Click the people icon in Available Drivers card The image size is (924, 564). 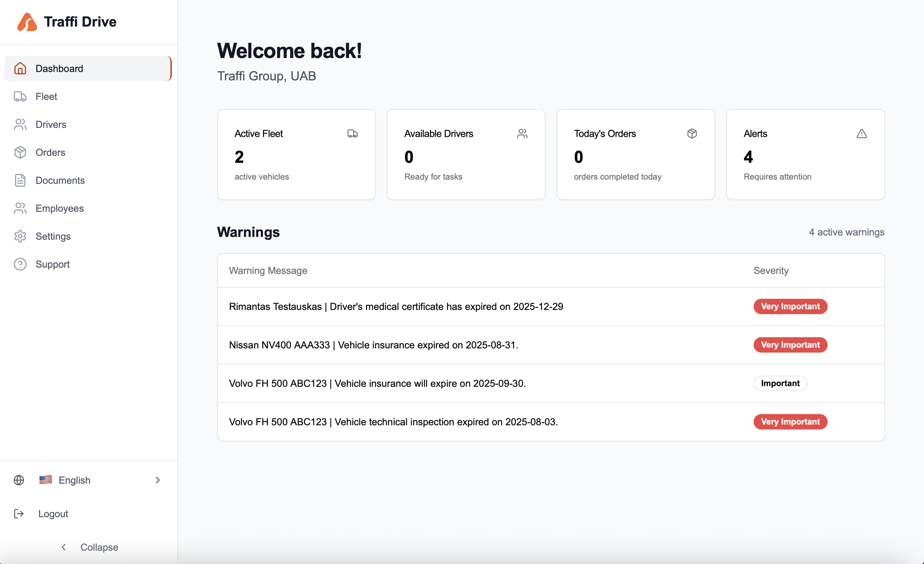pyautogui.click(x=522, y=133)
